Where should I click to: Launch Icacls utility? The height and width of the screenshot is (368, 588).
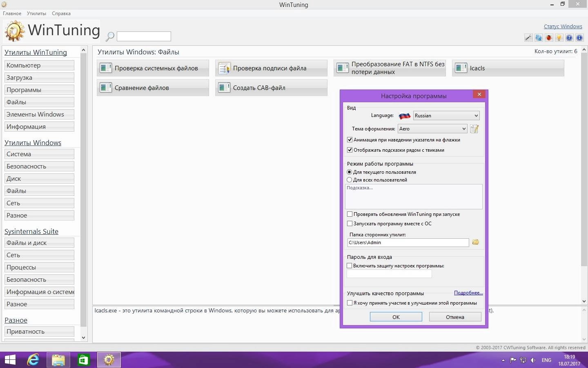pos(508,68)
